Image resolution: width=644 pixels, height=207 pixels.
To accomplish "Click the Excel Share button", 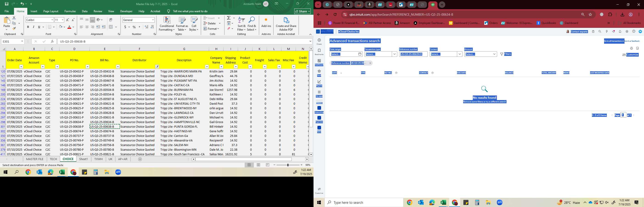I will [x=302, y=11].
